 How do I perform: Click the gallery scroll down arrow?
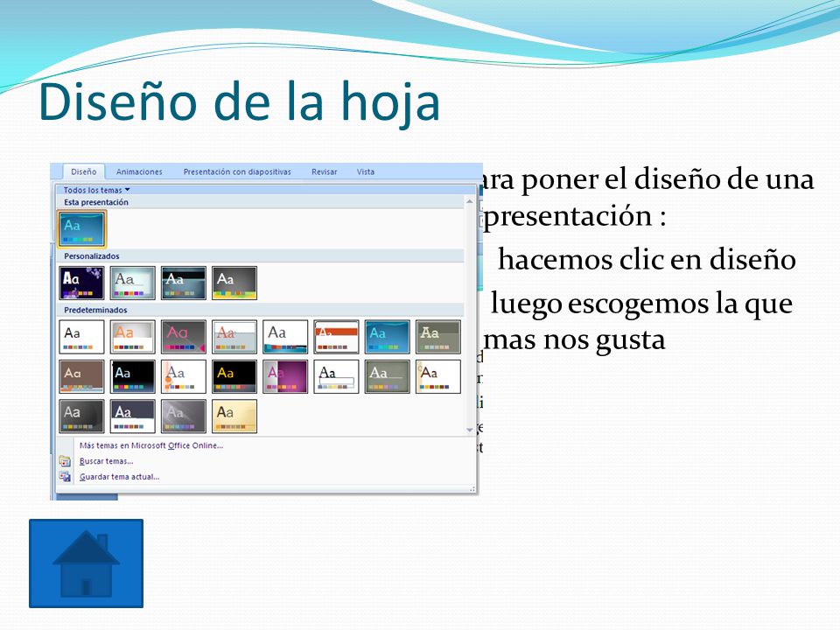(x=470, y=430)
